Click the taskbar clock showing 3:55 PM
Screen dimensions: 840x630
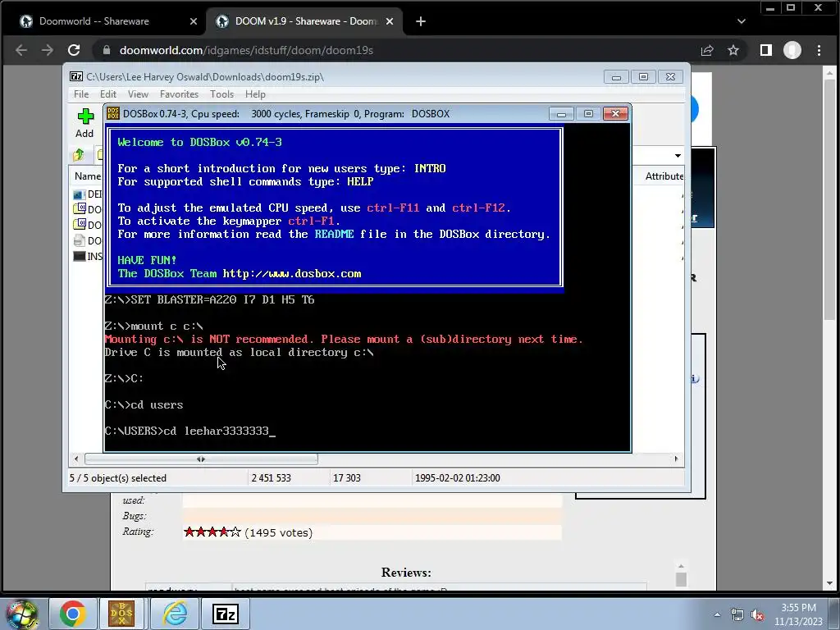point(798,614)
